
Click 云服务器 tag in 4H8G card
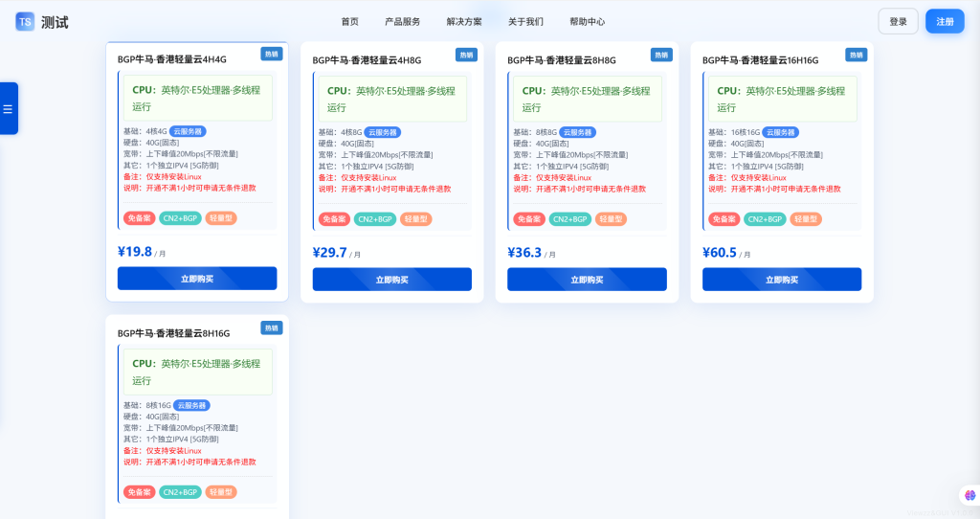[x=383, y=132]
